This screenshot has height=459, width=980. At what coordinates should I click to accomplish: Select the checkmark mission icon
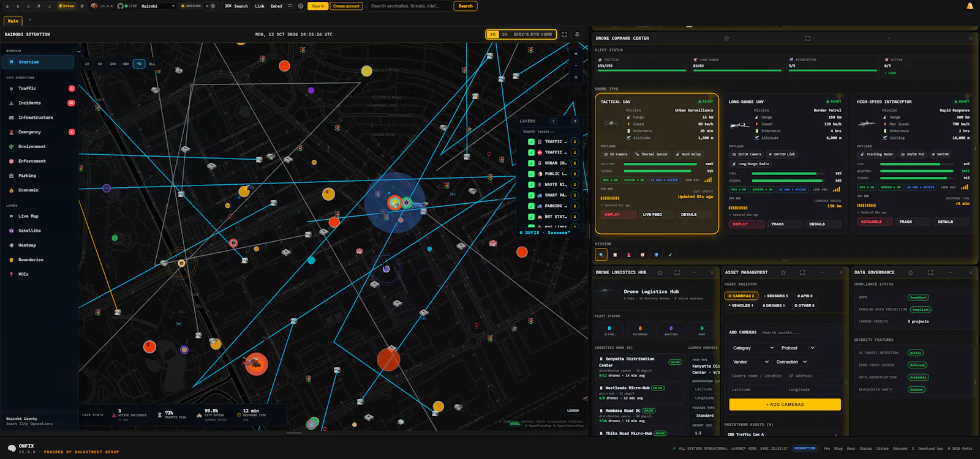click(x=670, y=255)
